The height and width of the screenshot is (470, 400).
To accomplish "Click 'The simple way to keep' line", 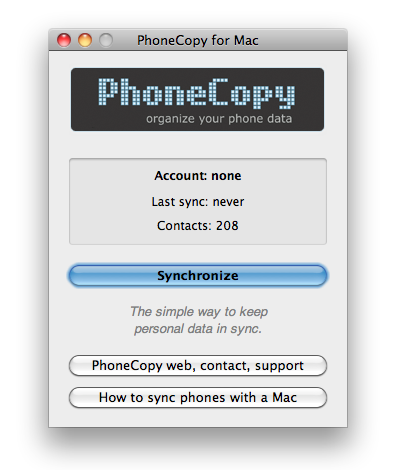I will [199, 312].
